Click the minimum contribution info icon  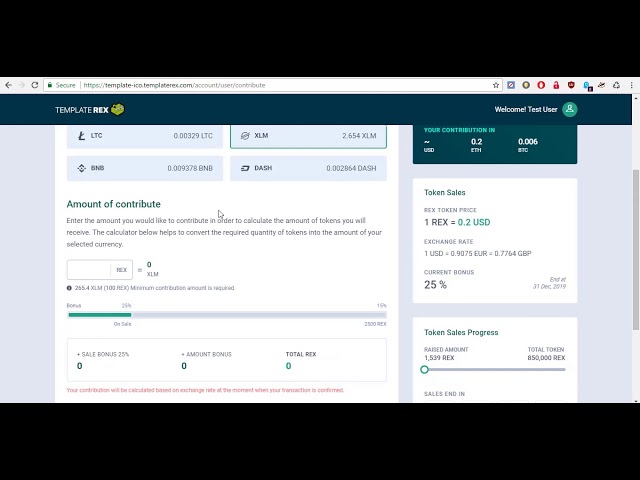(69, 288)
